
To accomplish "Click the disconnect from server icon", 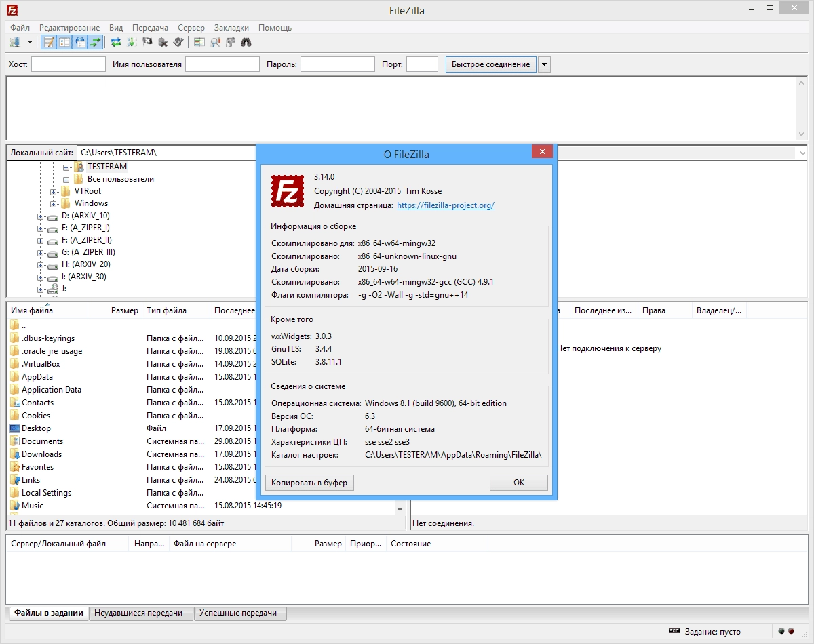I will pyautogui.click(x=163, y=42).
